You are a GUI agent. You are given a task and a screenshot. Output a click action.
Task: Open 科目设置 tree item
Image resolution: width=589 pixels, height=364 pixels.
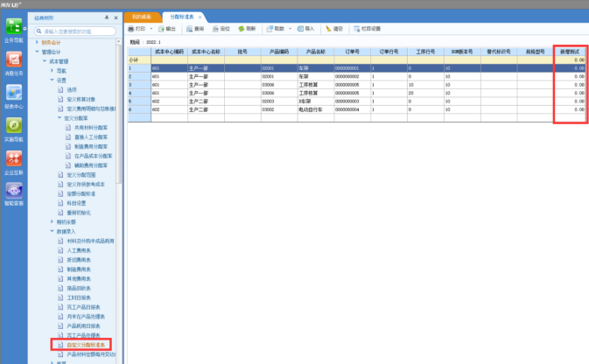point(76,203)
